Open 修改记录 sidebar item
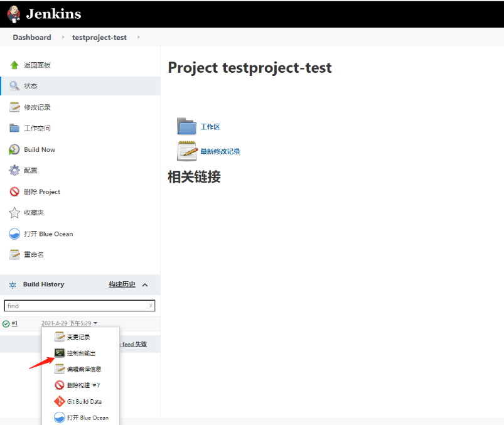Screen dimensions: 504x425 (37, 107)
